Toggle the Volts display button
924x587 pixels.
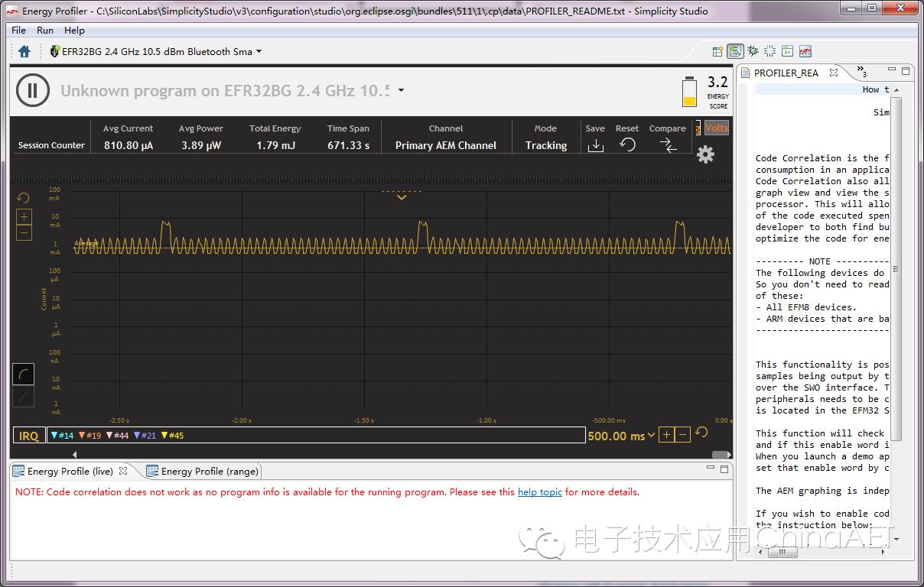coord(716,128)
